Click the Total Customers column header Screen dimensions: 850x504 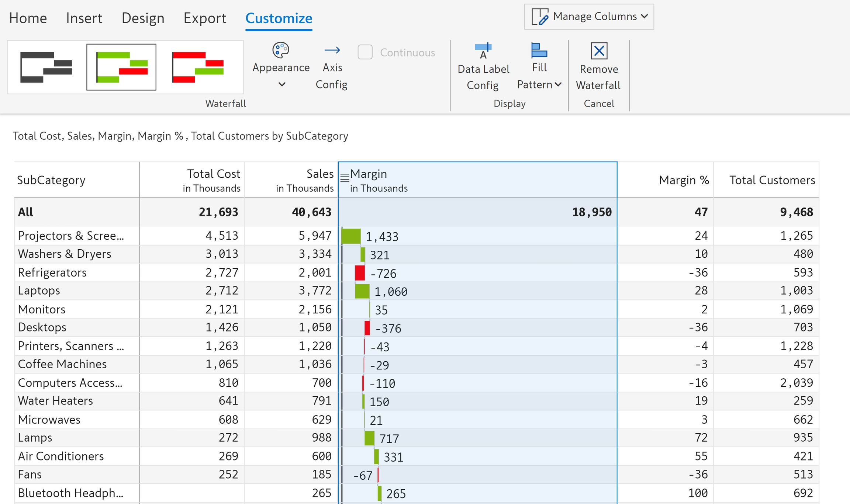[772, 180]
